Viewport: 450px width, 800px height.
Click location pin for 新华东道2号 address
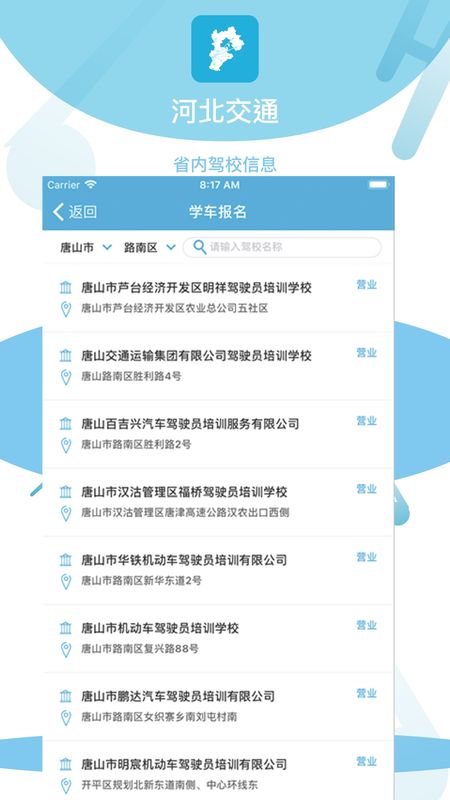click(66, 582)
